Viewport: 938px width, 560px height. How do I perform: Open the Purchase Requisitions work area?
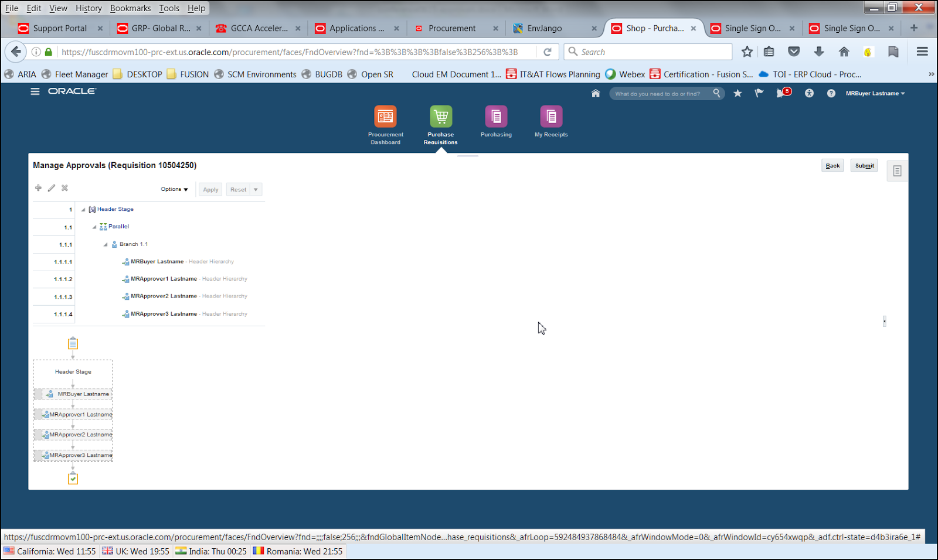pyautogui.click(x=440, y=117)
